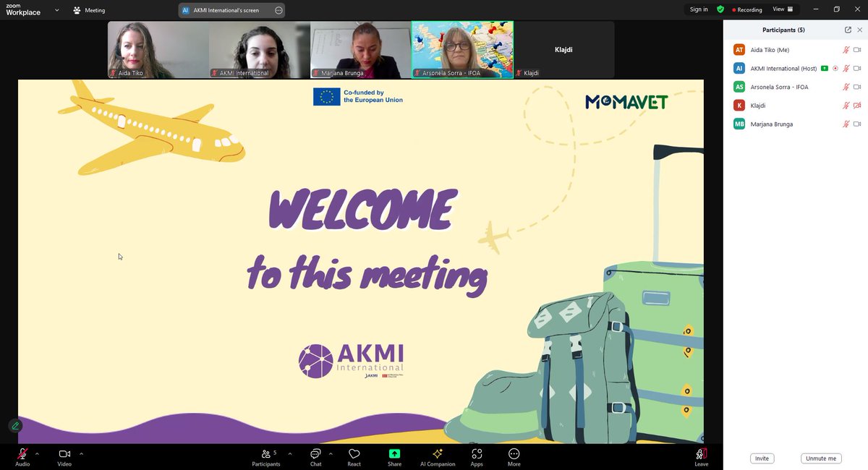Click AKMI International's camera icon in list

857,68
